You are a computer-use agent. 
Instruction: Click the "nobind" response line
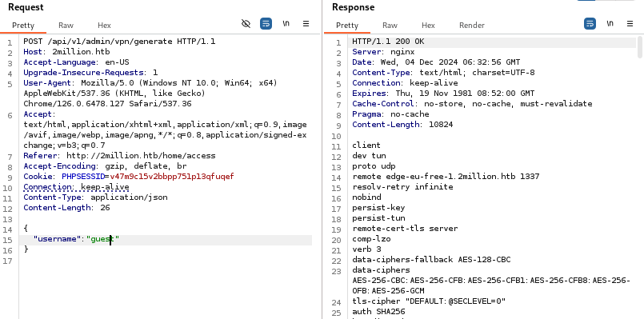tap(366, 197)
